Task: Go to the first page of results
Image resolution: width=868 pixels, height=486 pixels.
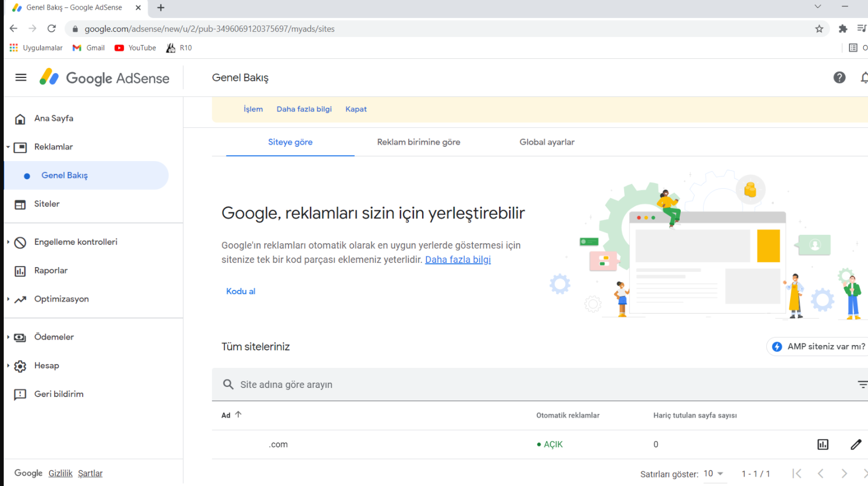Action: pyautogui.click(x=796, y=473)
